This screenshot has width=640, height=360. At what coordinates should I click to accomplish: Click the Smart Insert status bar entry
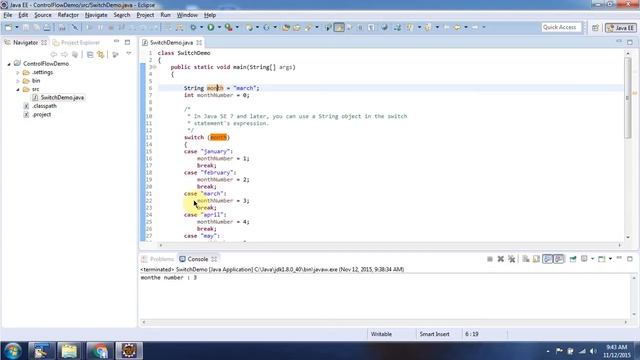pyautogui.click(x=434, y=334)
